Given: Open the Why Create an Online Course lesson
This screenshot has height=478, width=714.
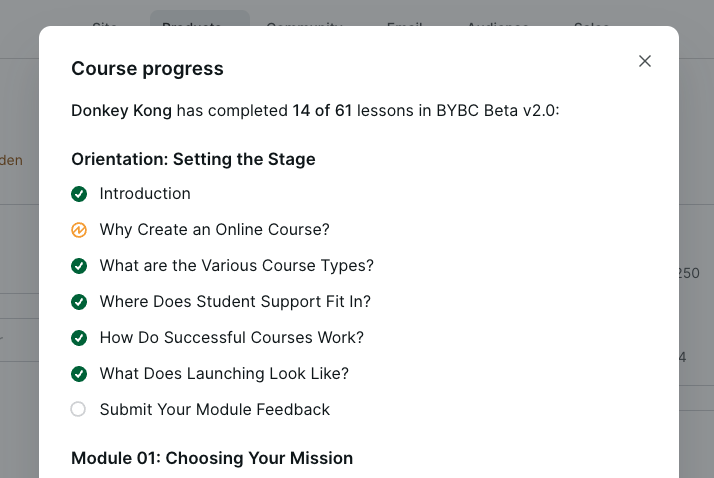Looking at the screenshot, I should [214, 230].
